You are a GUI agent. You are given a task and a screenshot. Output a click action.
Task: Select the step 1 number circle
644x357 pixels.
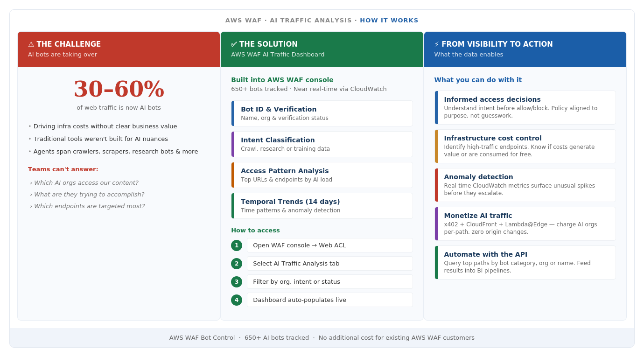[x=237, y=245]
